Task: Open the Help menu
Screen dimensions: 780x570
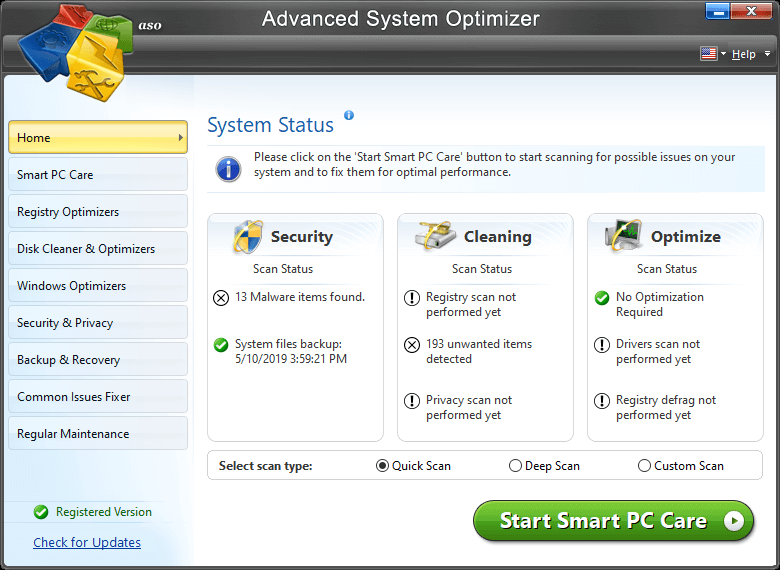Action: click(x=744, y=54)
